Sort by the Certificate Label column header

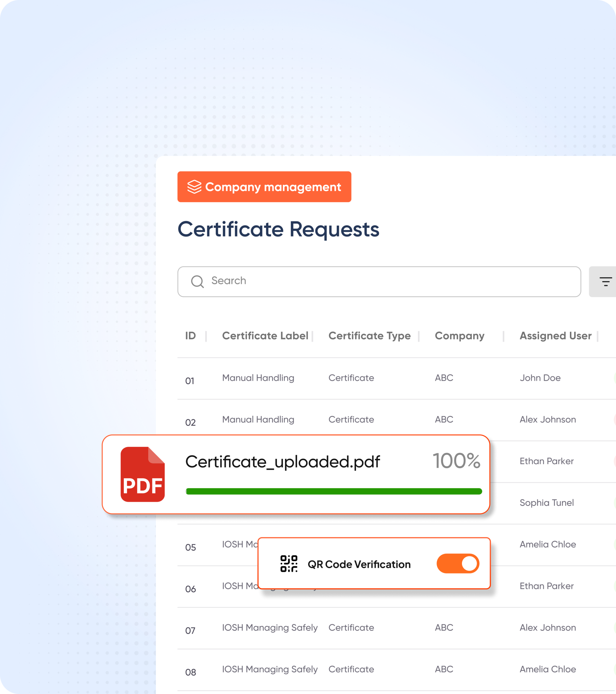coord(265,335)
